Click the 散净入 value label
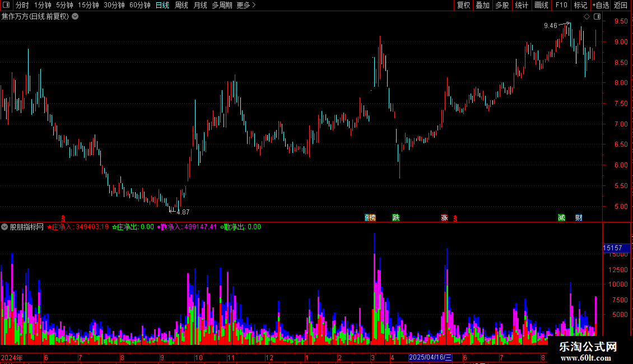Image resolution: width=633 pixels, height=364 pixels. point(187,227)
